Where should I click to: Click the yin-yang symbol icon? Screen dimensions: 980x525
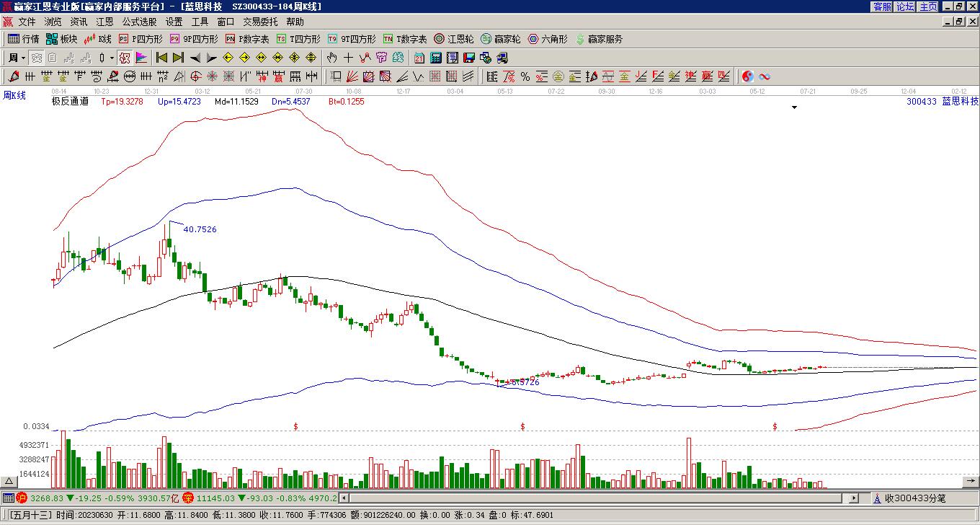coord(748,76)
